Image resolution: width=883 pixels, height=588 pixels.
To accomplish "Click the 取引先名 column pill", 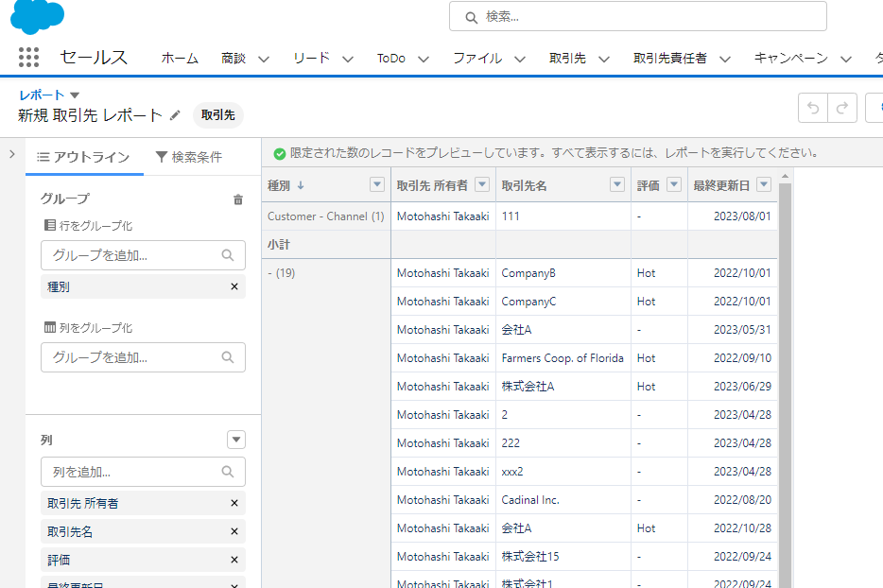I will [143, 531].
